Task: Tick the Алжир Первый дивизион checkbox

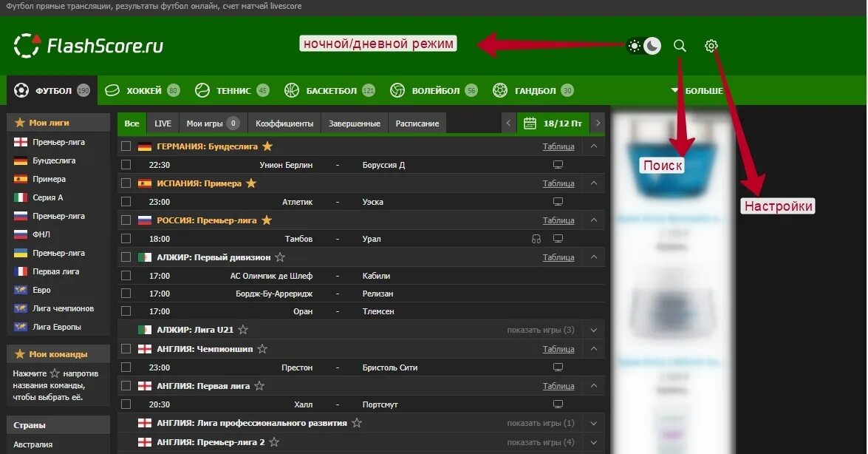Action: click(126, 257)
